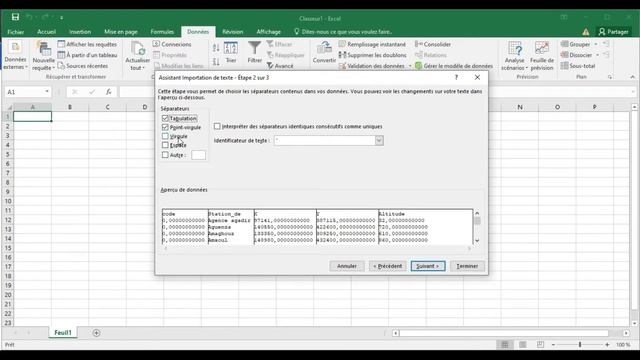Click the zoom slider handle

coord(580,345)
